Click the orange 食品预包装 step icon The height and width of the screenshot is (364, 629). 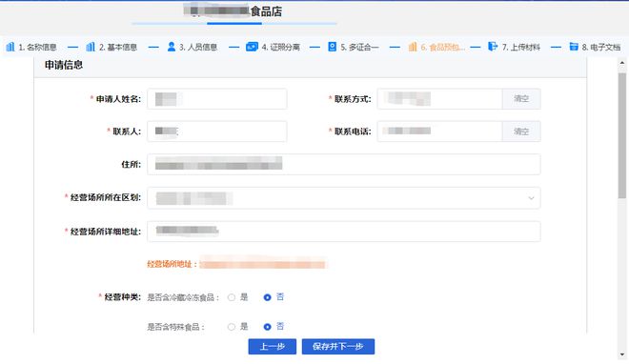click(x=413, y=47)
